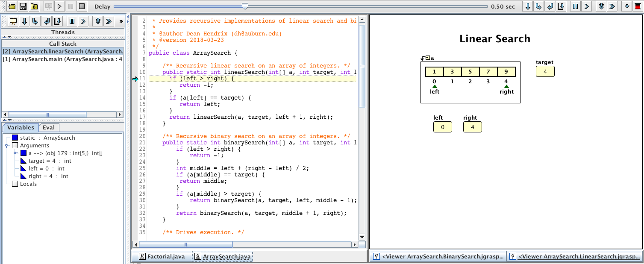
Task: Step over using the toolbar beside 0.50 sec
Action: click(528, 6)
